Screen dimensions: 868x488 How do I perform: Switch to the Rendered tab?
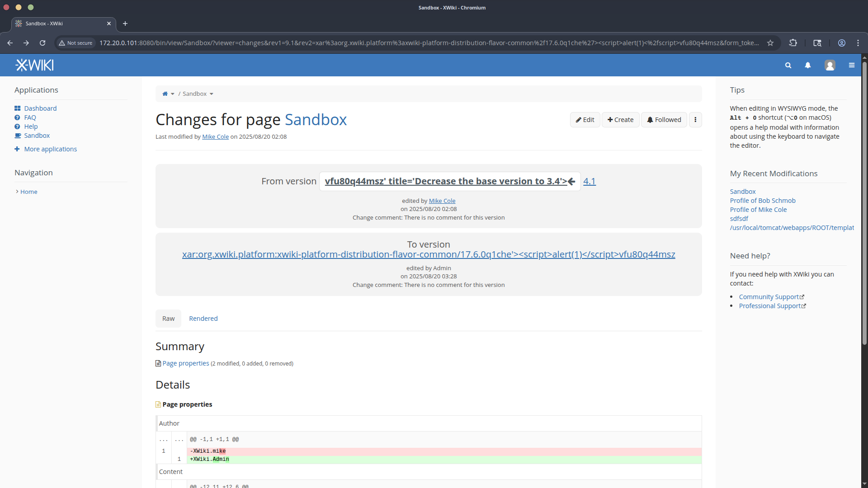pyautogui.click(x=203, y=319)
